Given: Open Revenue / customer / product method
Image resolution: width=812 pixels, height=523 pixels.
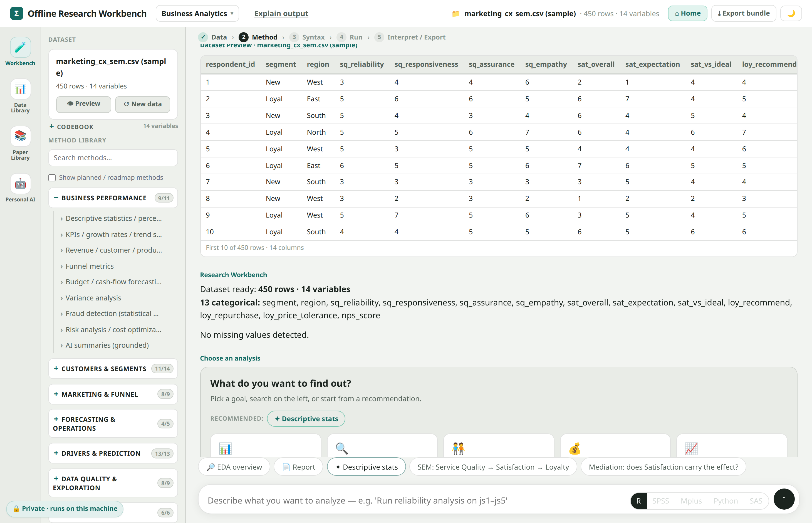Looking at the screenshot, I should point(113,250).
